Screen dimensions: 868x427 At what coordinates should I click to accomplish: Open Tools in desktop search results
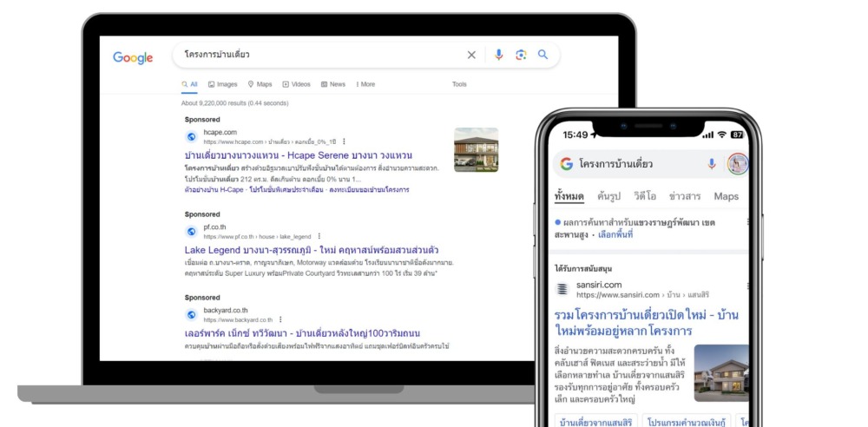(459, 84)
